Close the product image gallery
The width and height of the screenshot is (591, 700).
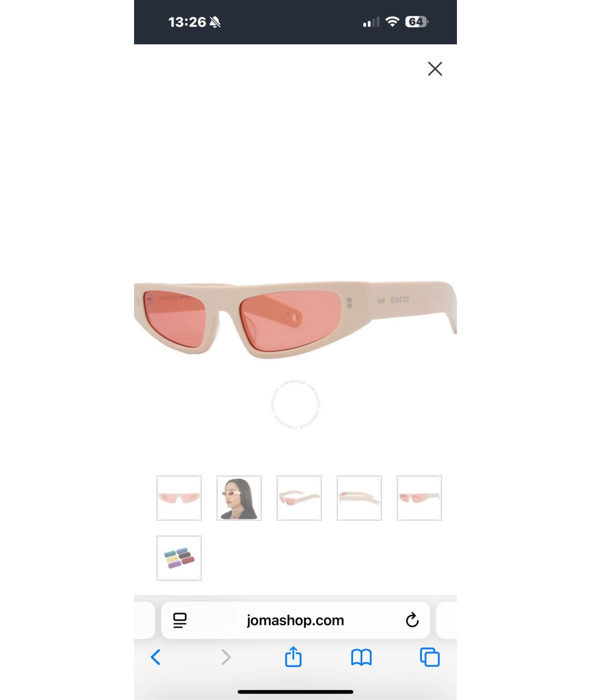point(435,69)
